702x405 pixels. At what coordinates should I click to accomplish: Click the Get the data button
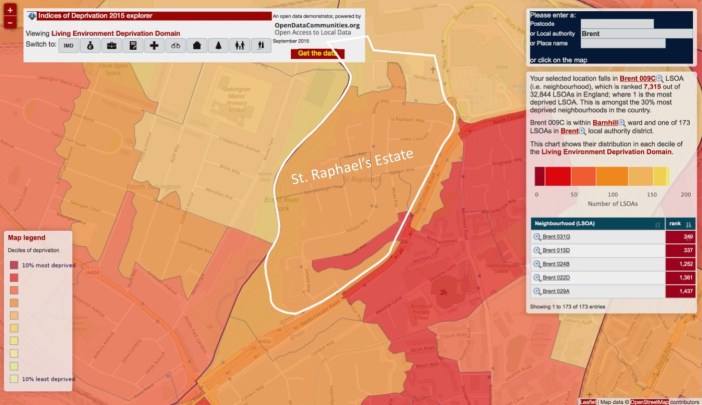coord(316,53)
